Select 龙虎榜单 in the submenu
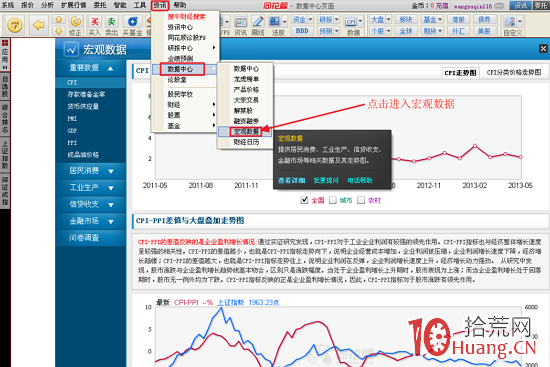 click(246, 79)
